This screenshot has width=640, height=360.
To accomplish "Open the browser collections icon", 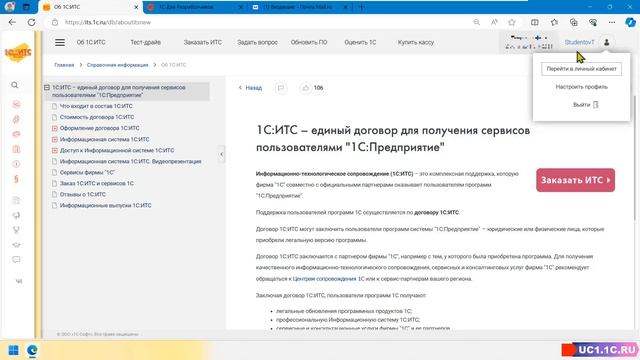I will pyautogui.click(x=573, y=22).
